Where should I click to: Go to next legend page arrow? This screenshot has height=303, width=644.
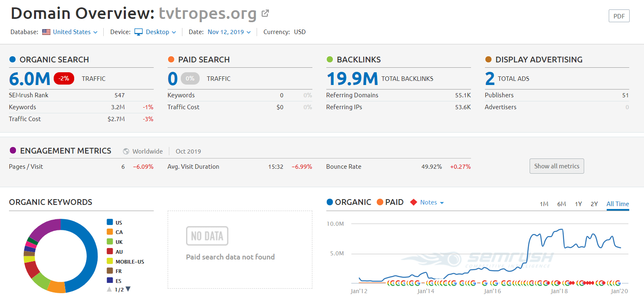pos(128,289)
